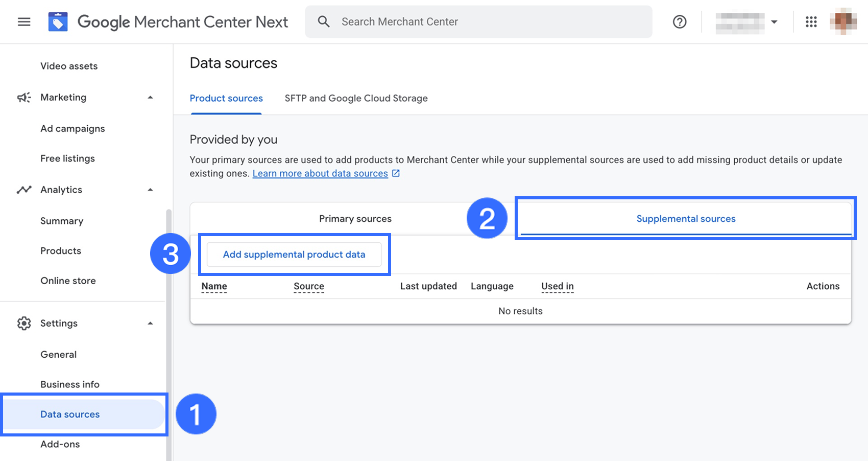
Task: Open the Google apps grid
Action: click(811, 22)
